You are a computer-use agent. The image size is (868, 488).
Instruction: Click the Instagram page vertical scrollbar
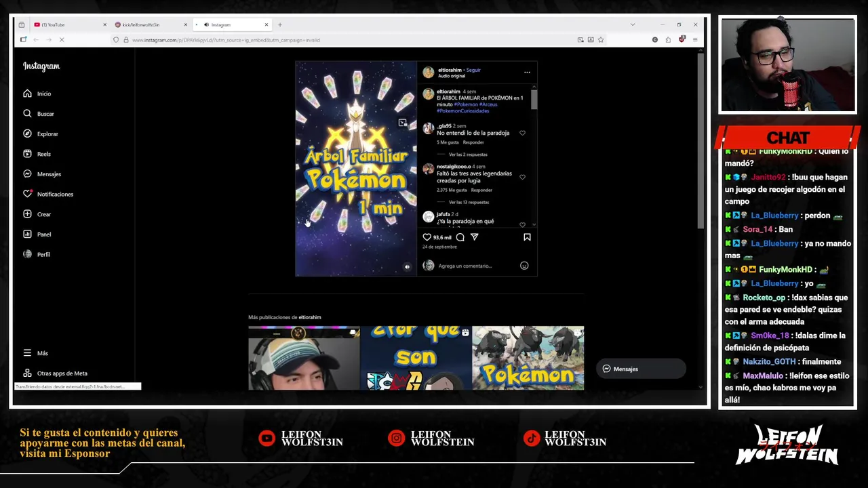pos(701,142)
